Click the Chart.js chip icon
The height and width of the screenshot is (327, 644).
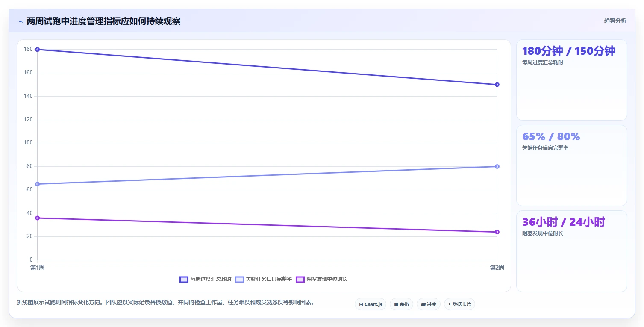[x=361, y=305]
